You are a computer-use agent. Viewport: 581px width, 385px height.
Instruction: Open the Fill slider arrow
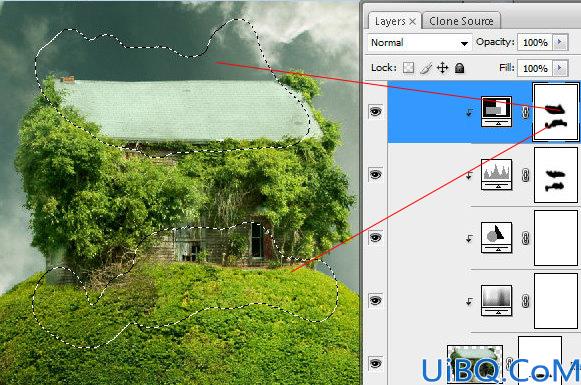(x=560, y=68)
